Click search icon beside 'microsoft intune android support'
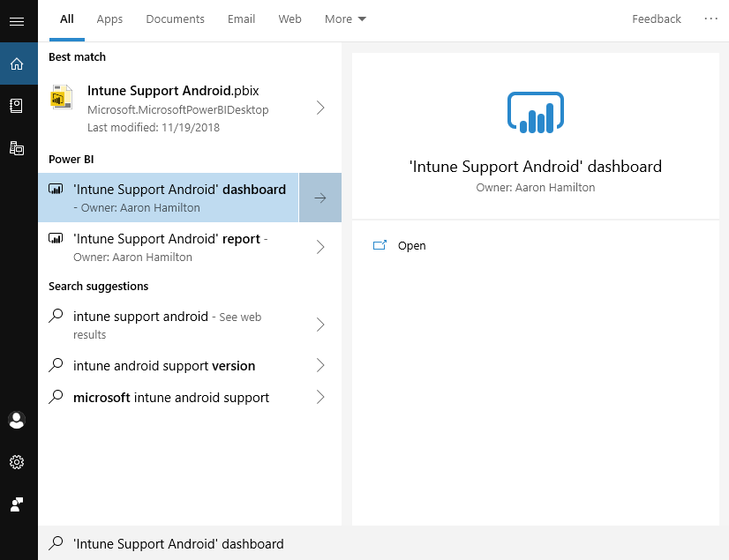Screen dimensions: 729x560 (x=56, y=397)
